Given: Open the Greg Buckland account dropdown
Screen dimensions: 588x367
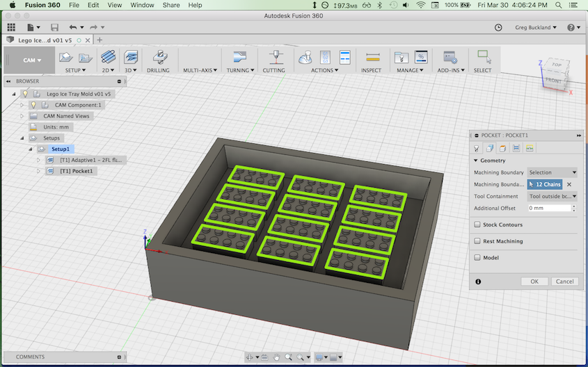Looking at the screenshot, I should 536,27.
